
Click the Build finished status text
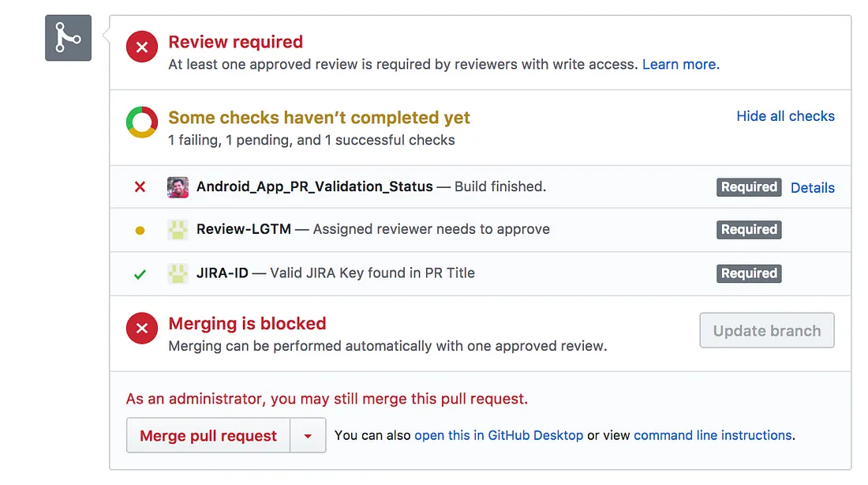(x=499, y=186)
